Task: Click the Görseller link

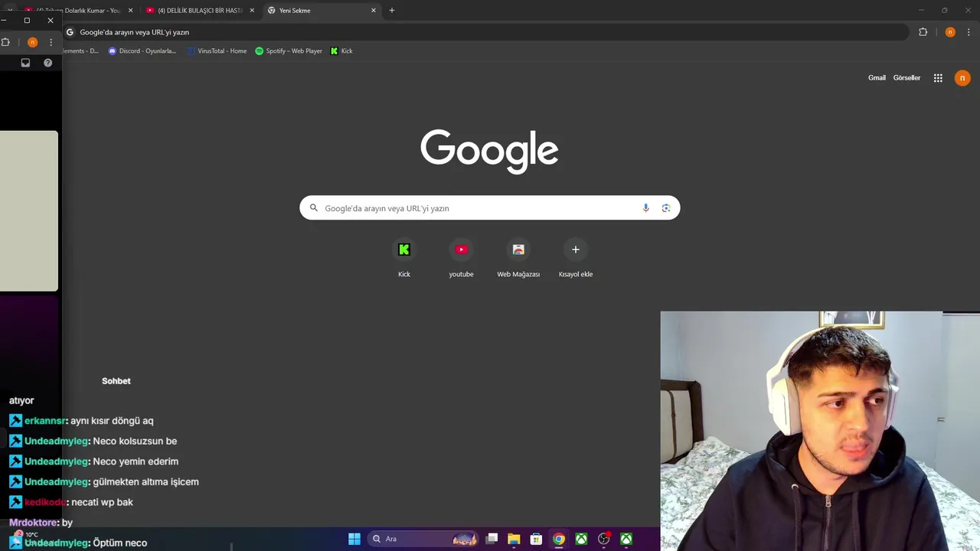Action: pyautogui.click(x=906, y=78)
